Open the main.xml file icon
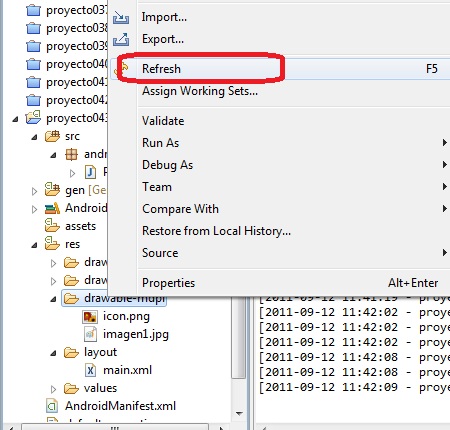The width and height of the screenshot is (450, 430). (x=90, y=370)
